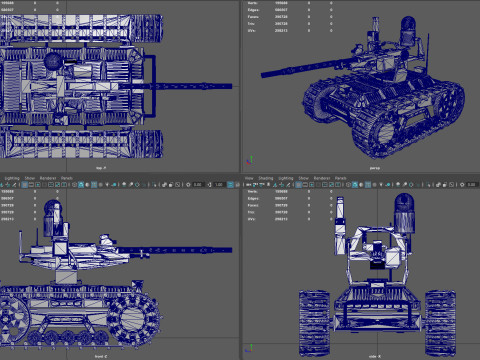The width and height of the screenshot is (480, 360).
Task: Open Grease Pencil from side view toolbar
Action: coord(288,185)
